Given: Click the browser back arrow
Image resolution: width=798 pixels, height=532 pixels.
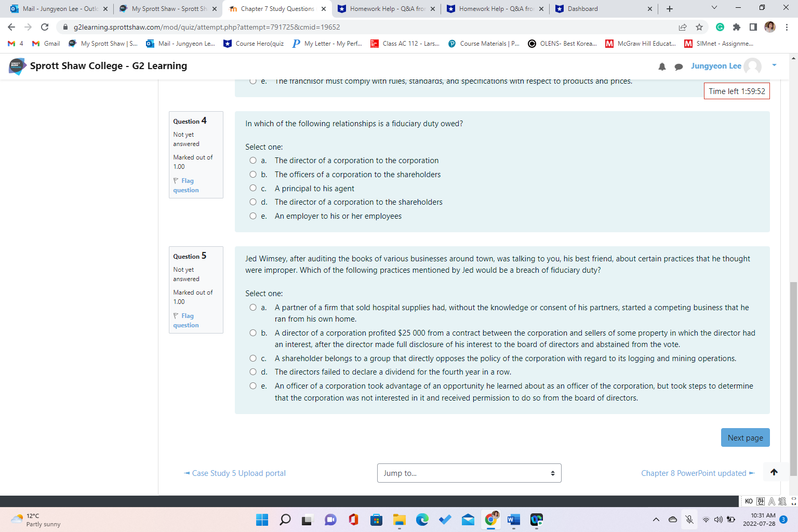Looking at the screenshot, I should pos(11,27).
